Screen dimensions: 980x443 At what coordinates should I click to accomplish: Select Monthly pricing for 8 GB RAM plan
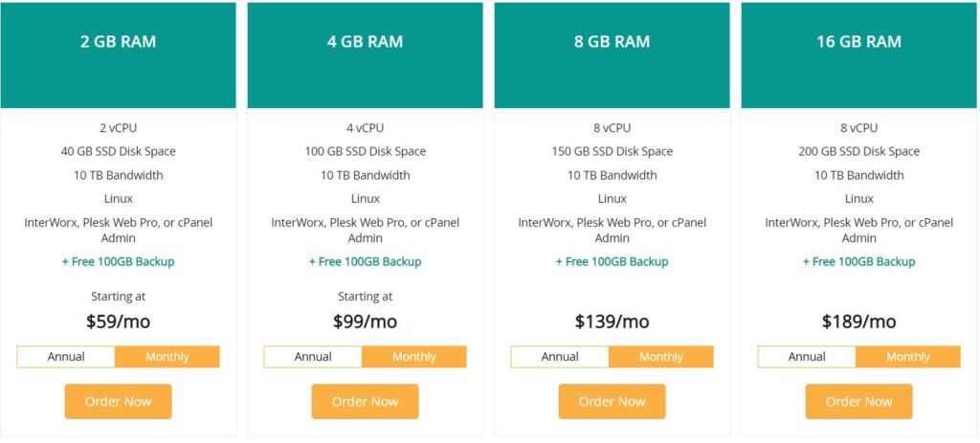[661, 357]
